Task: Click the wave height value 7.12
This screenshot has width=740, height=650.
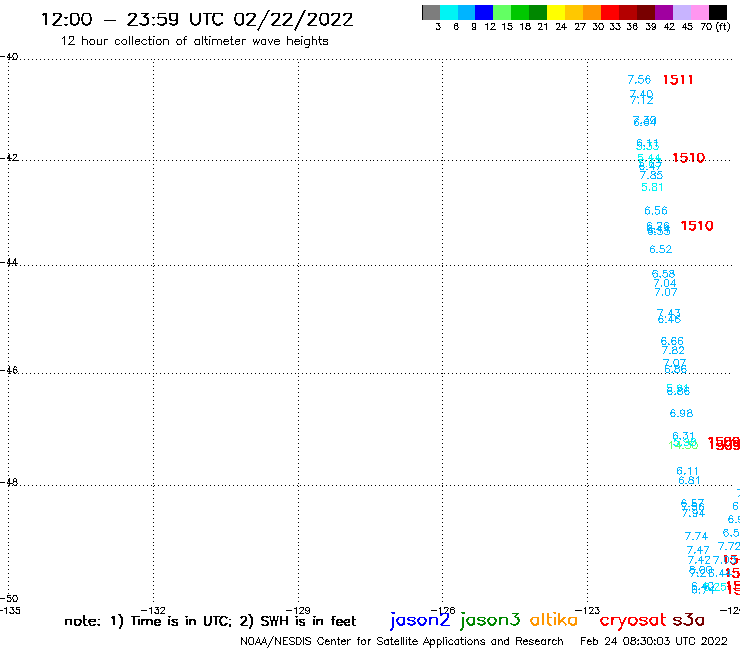Action: [x=642, y=101]
